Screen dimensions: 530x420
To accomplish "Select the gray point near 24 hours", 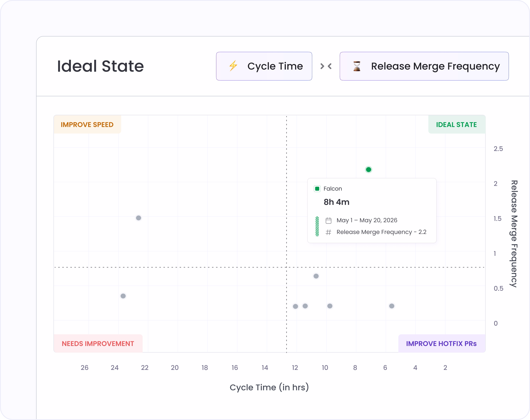I will pos(123,296).
